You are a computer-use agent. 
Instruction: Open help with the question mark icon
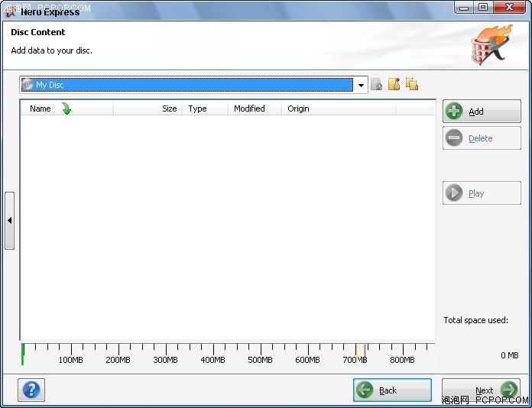(31, 390)
